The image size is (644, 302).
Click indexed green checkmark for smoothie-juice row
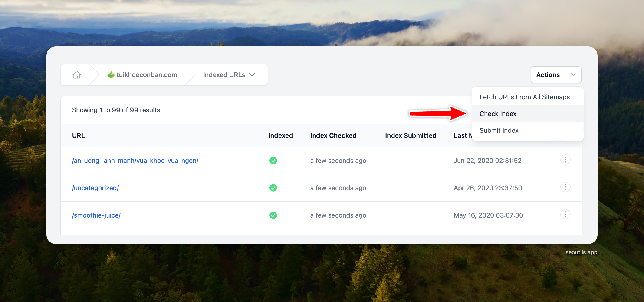coord(273,215)
